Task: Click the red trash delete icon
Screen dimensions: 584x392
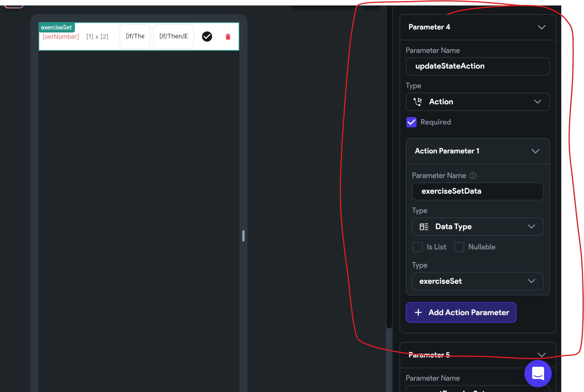Action: point(228,37)
